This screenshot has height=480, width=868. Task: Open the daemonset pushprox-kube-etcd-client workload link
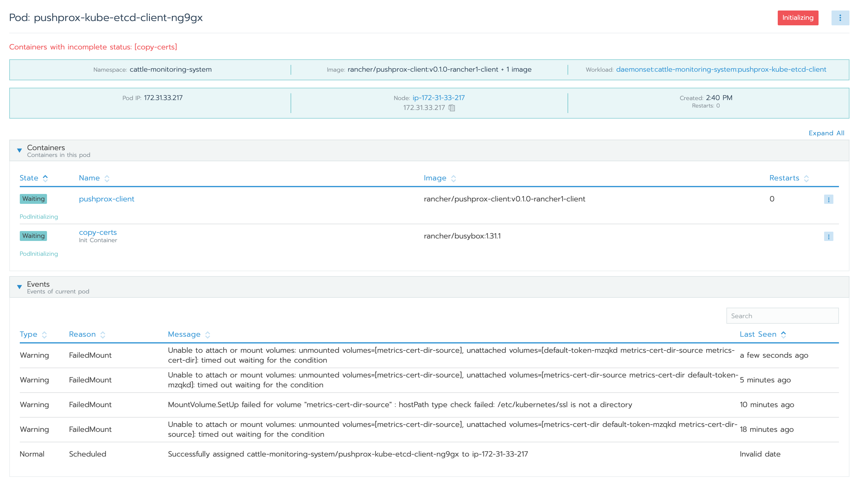pyautogui.click(x=721, y=69)
